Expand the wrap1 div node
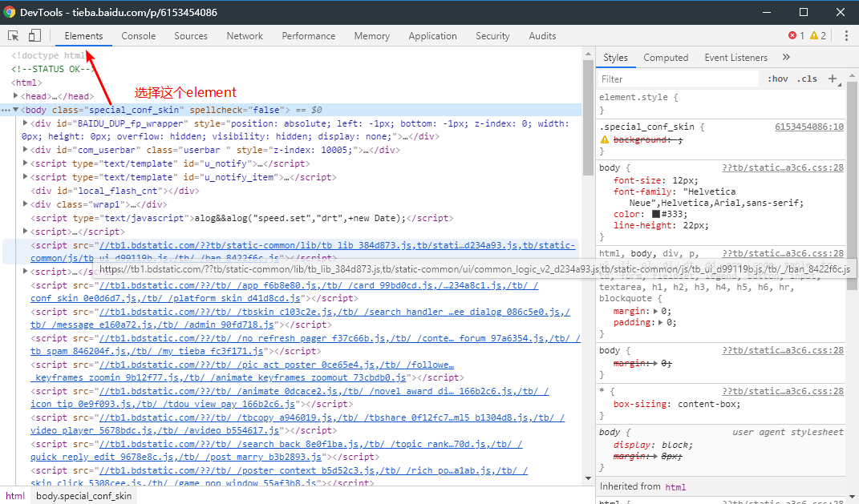Screen dimensions: 859x504 (25, 204)
